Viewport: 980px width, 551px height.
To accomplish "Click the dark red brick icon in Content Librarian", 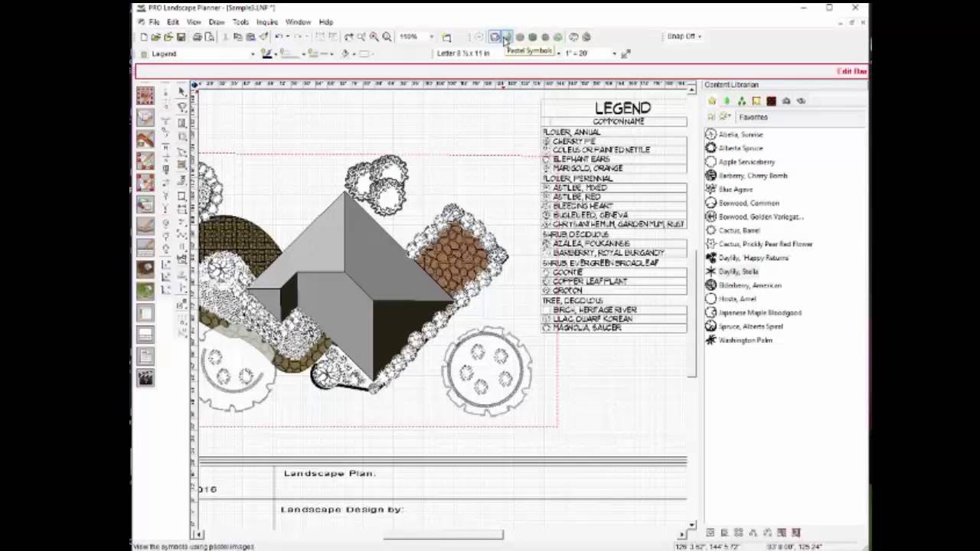I will (771, 101).
